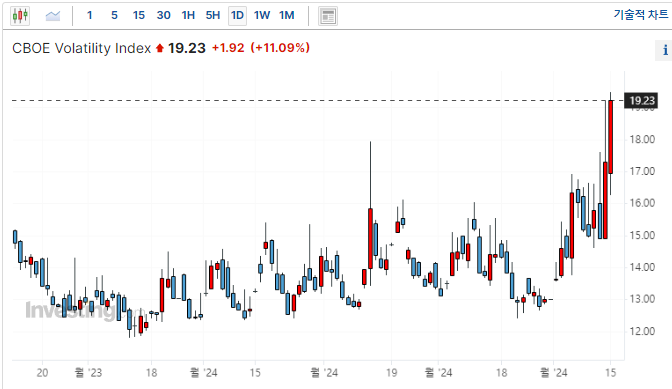The image size is (672, 389).
Task: Click the CBOE Volatility Index title
Action: click(81, 48)
